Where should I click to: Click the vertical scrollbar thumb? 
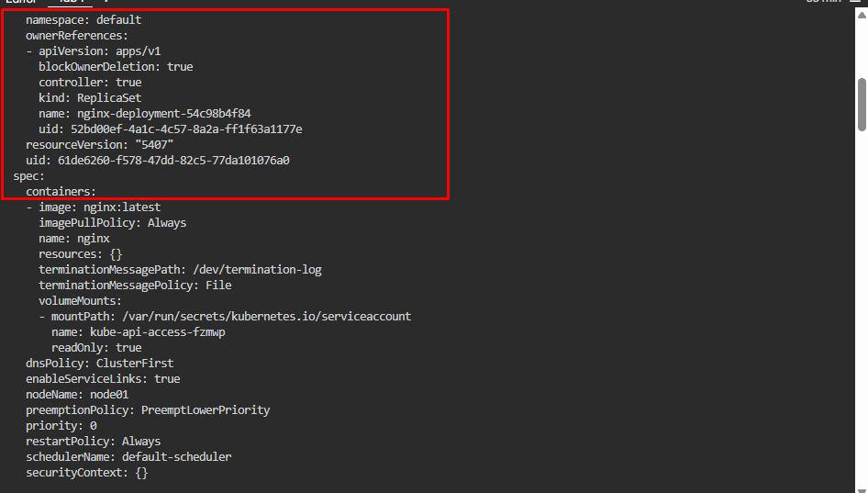click(862, 105)
